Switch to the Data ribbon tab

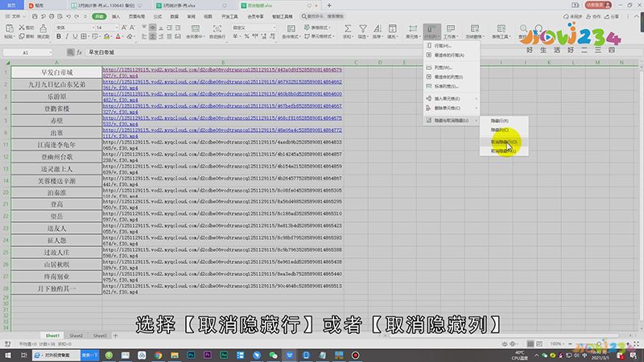coord(174,16)
